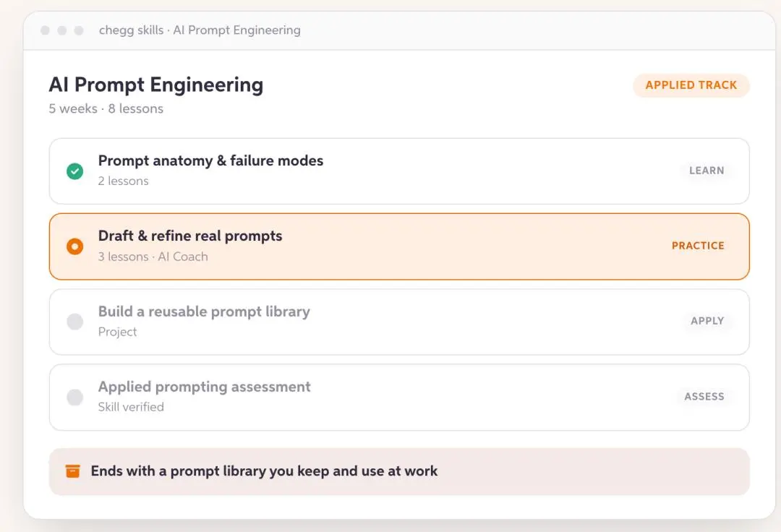Image resolution: width=781 pixels, height=532 pixels.
Task: Open the Applied prompting assessment module
Action: click(399, 397)
